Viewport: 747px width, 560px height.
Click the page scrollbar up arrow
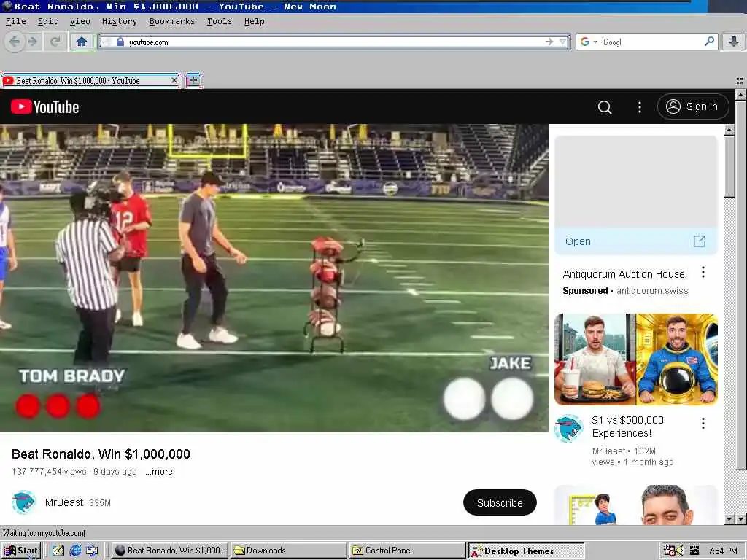[741, 94]
